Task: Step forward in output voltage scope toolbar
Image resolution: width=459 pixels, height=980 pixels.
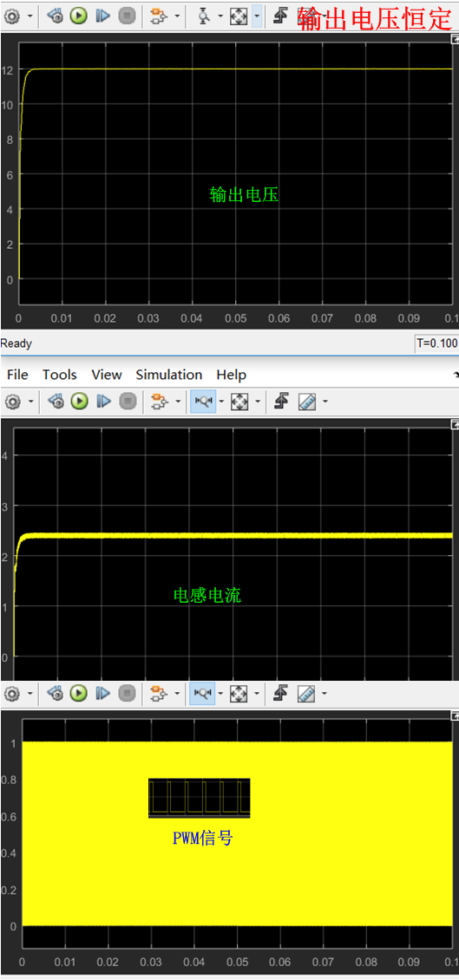Action: point(102,16)
